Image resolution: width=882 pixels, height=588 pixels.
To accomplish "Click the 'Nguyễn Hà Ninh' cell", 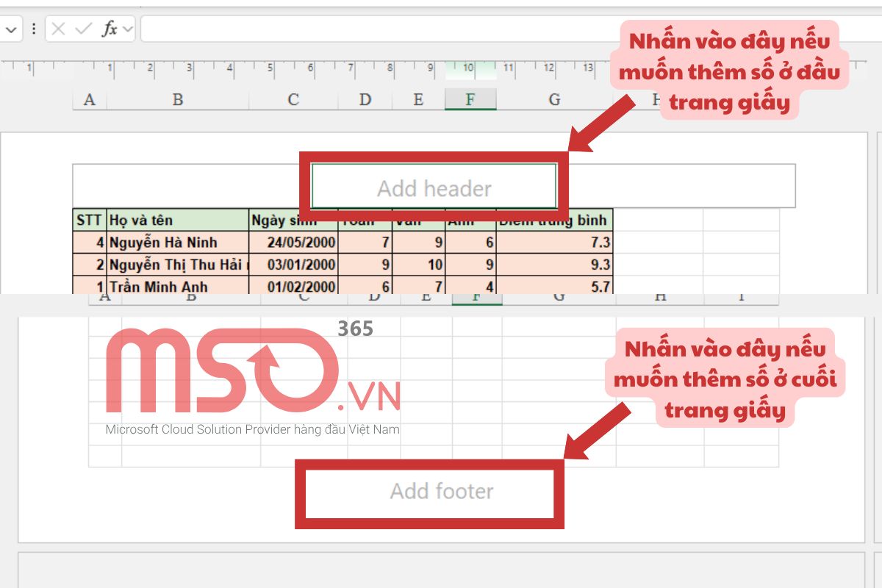I will [178, 243].
